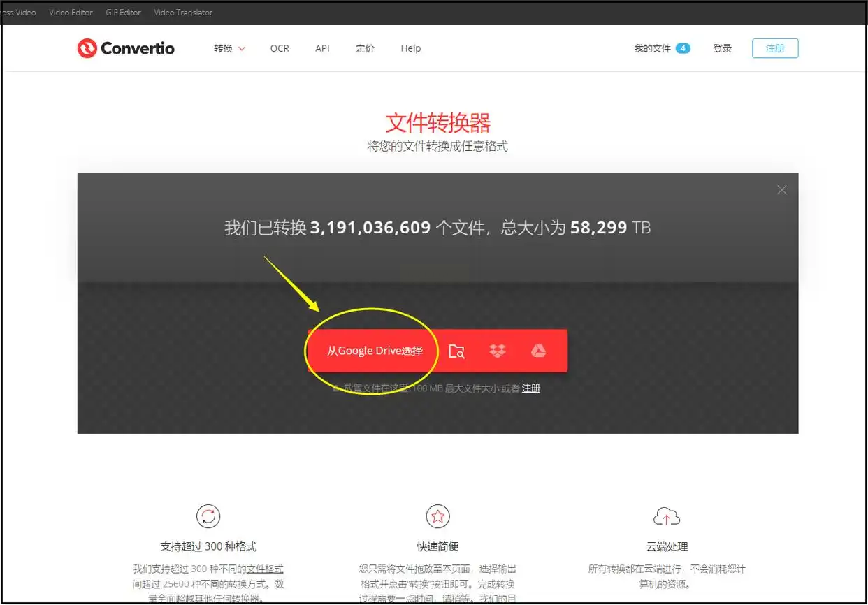Open 我的文件 with its 4 badge
This screenshot has width=868, height=605.
pos(662,48)
